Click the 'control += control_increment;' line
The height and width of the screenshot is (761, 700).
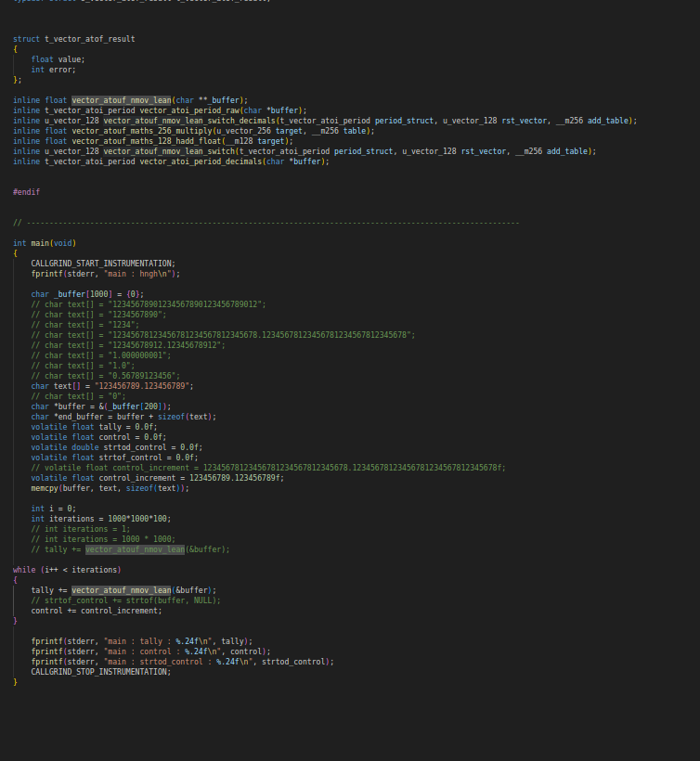(97, 611)
